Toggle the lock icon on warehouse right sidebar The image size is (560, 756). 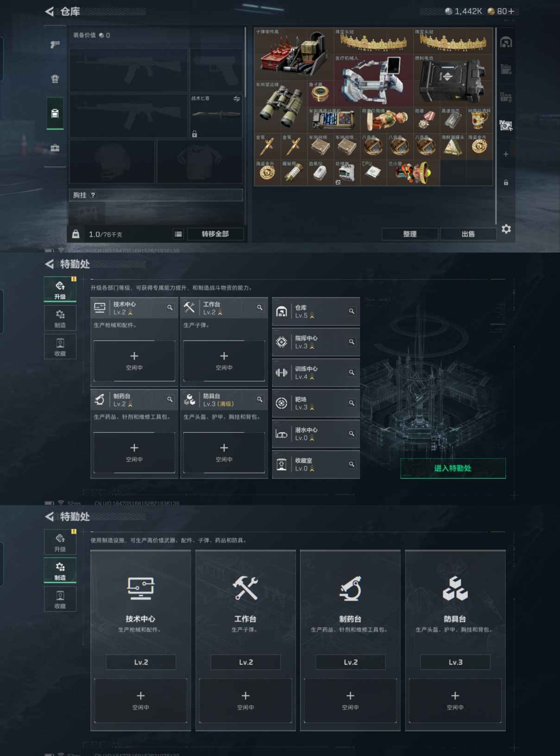pyautogui.click(x=506, y=183)
